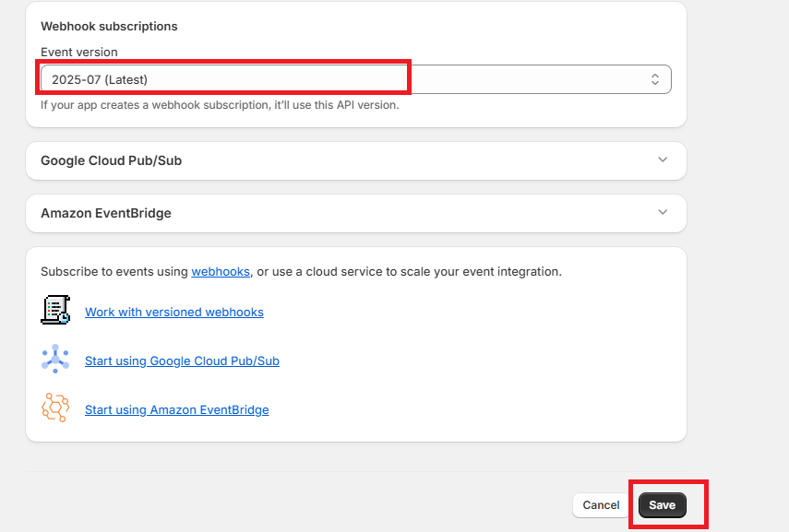Expand the Amazon EventBridge section chevron
Image resolution: width=789 pixels, height=532 pixels.
(663, 212)
